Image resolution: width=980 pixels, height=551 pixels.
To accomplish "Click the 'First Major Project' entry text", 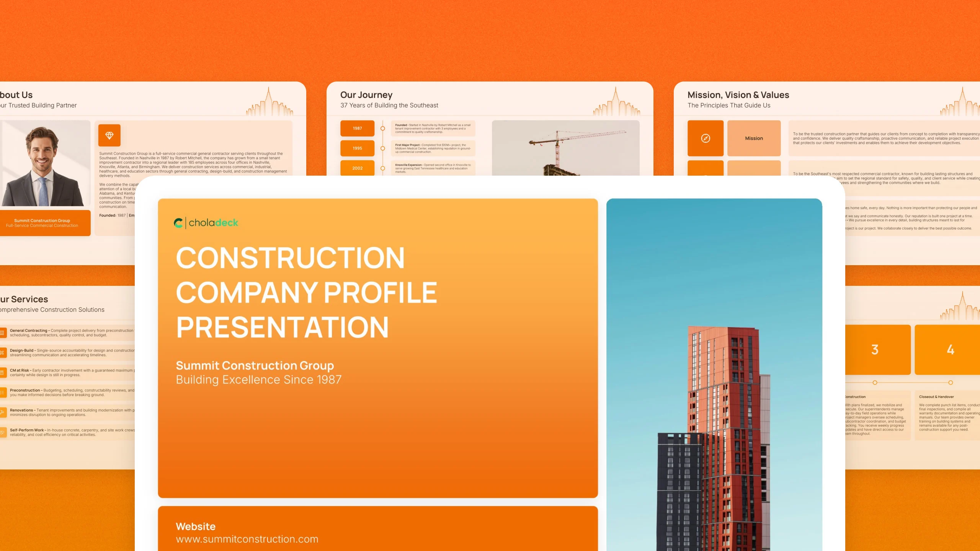I will (433, 148).
